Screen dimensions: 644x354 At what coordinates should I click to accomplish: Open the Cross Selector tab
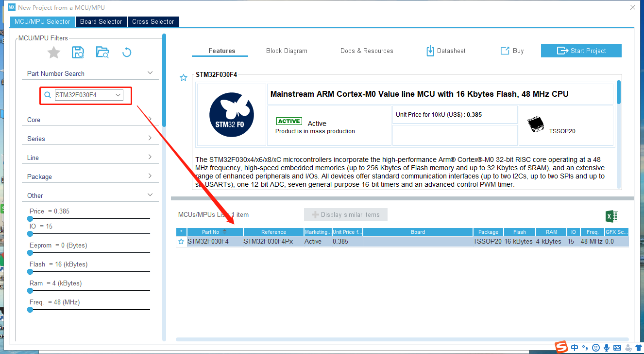point(153,22)
